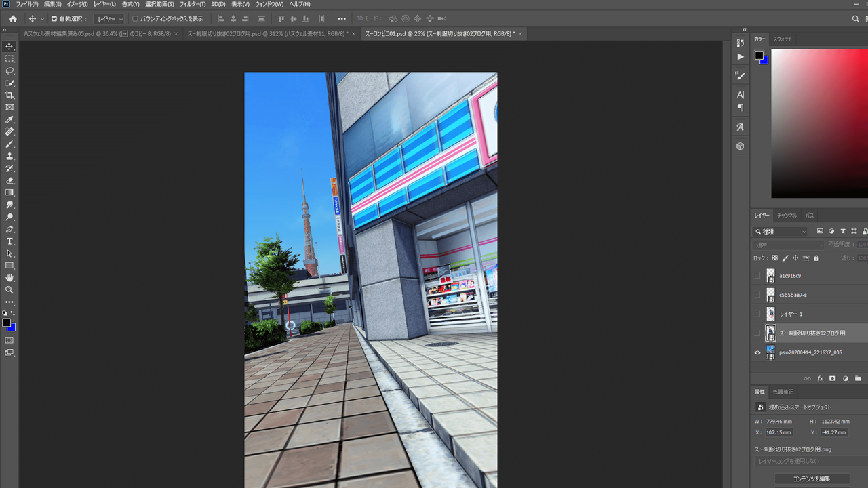Image resolution: width=868 pixels, height=488 pixels.
Task: Select the Quick Selection tool
Action: click(9, 83)
